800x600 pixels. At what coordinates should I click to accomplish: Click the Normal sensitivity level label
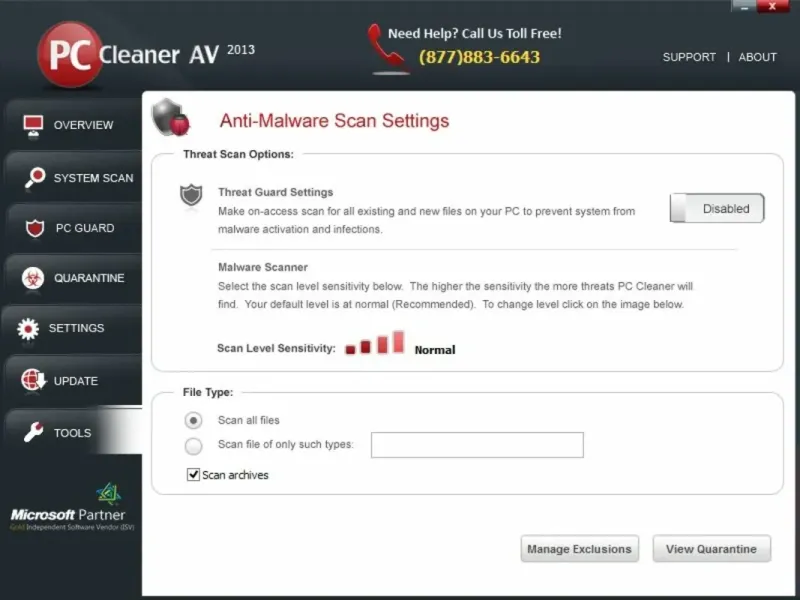pos(435,350)
